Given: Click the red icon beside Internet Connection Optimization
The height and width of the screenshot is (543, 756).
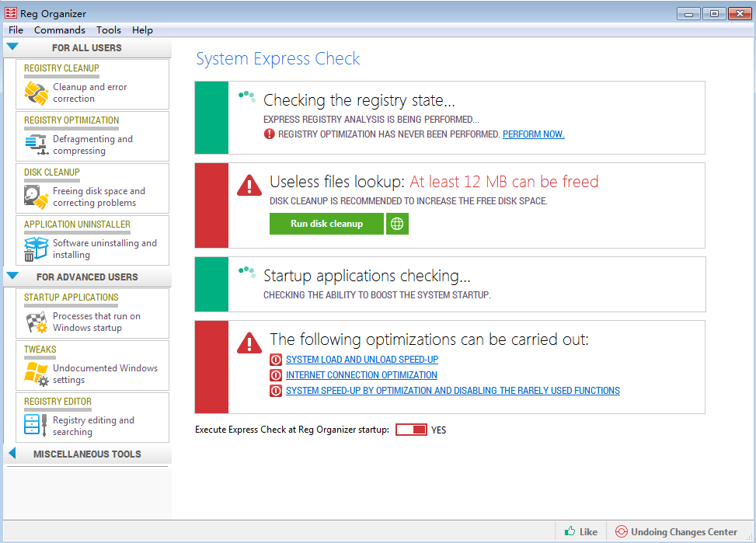Looking at the screenshot, I should pos(276,375).
